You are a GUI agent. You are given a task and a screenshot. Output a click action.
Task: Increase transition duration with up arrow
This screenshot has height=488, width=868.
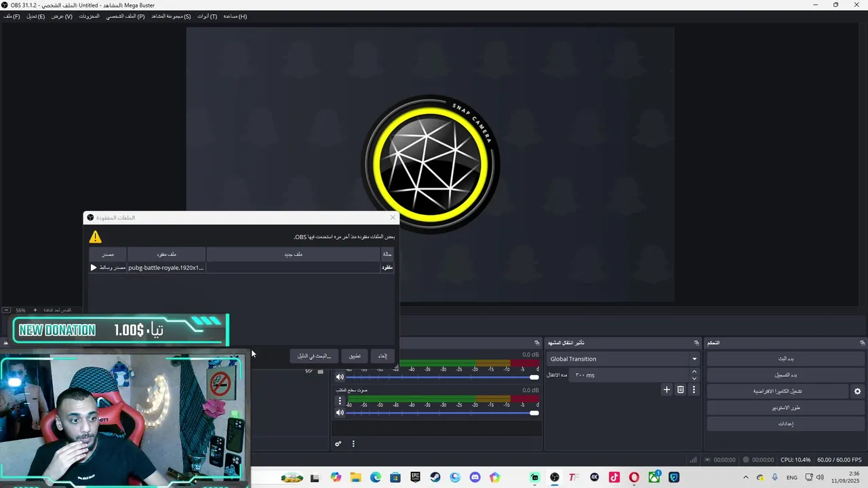(694, 371)
